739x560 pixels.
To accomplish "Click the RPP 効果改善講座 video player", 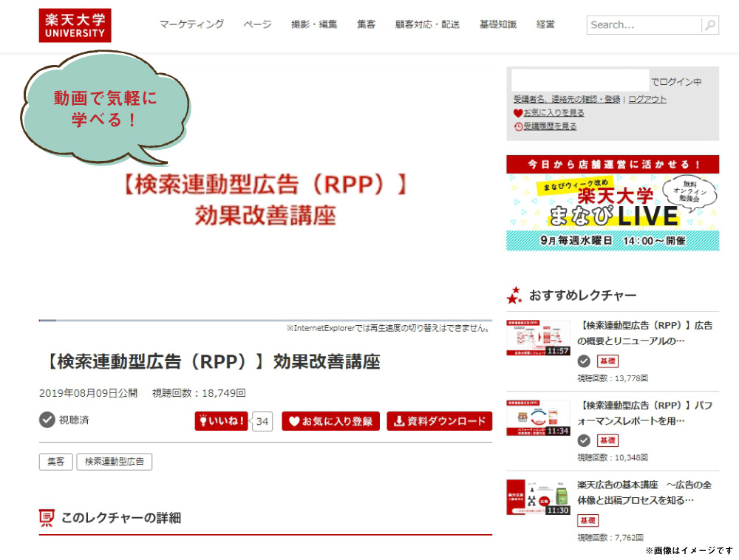I will coord(265,193).
